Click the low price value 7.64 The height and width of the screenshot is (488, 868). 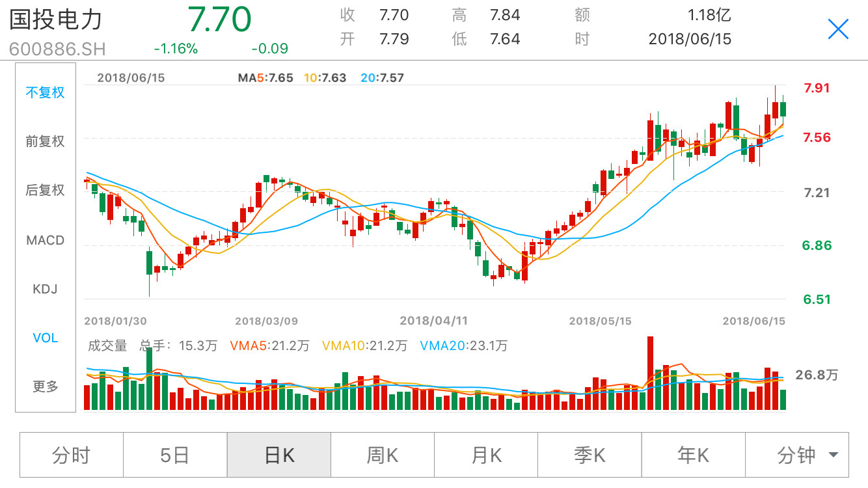(505, 39)
